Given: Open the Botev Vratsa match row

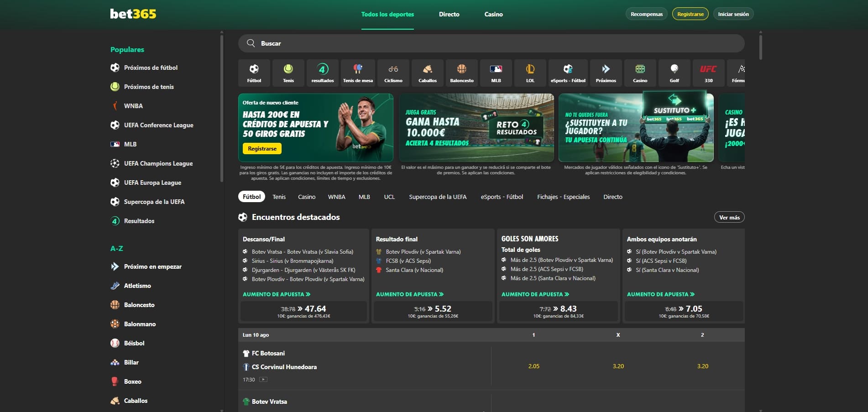Looking at the screenshot, I should point(364,402).
